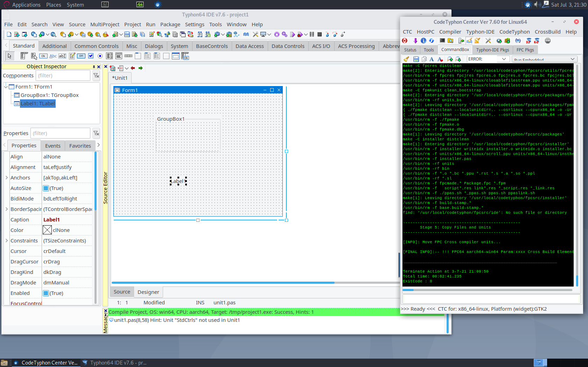
Task: Select GroupBox1: TGroupBox in component tree
Action: [x=49, y=95]
